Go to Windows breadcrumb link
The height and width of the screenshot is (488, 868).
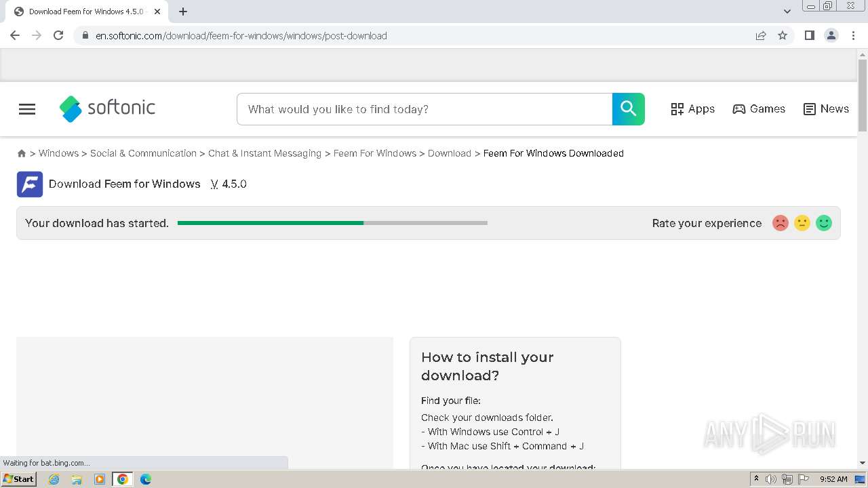(58, 153)
